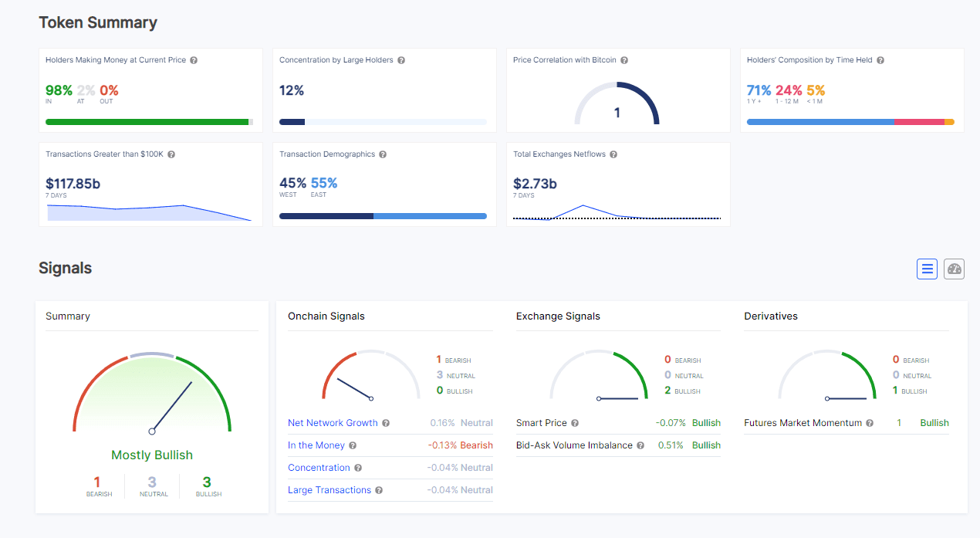Open the Net Network Growth link
The width and height of the screenshot is (980, 538).
point(333,423)
